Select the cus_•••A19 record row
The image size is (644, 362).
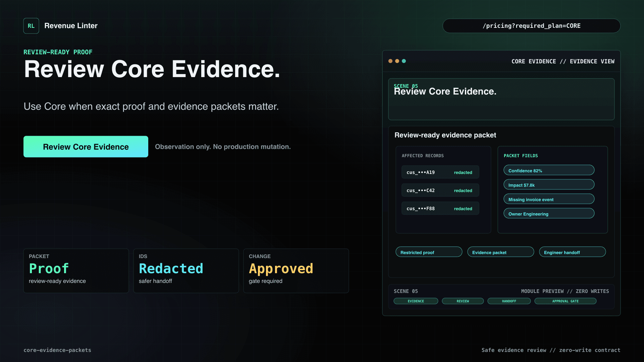click(440, 172)
